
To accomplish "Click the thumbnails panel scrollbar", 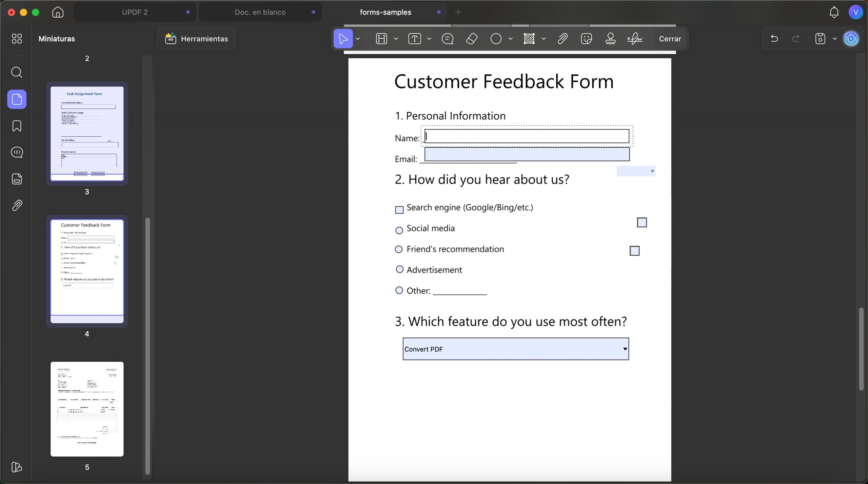I will (147, 346).
